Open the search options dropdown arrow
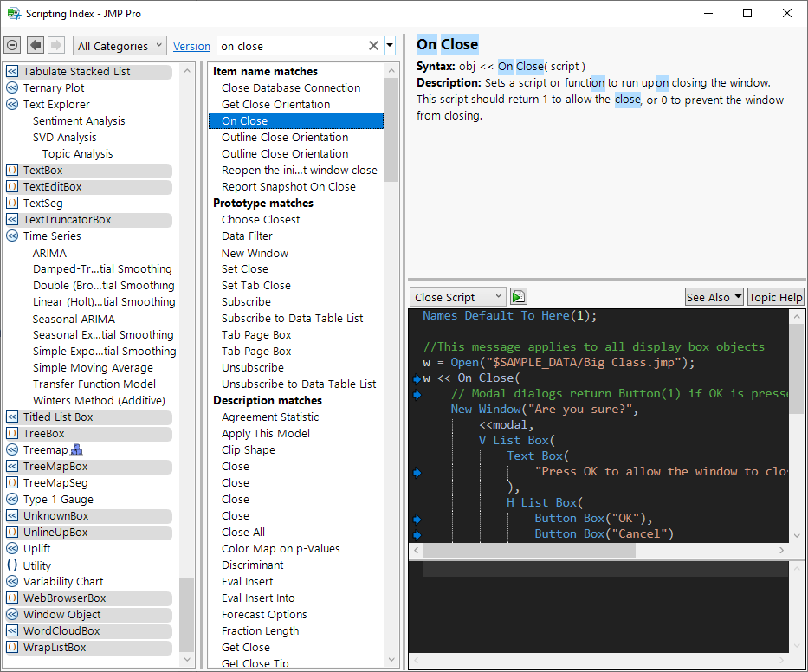The image size is (808, 672). coord(390,46)
